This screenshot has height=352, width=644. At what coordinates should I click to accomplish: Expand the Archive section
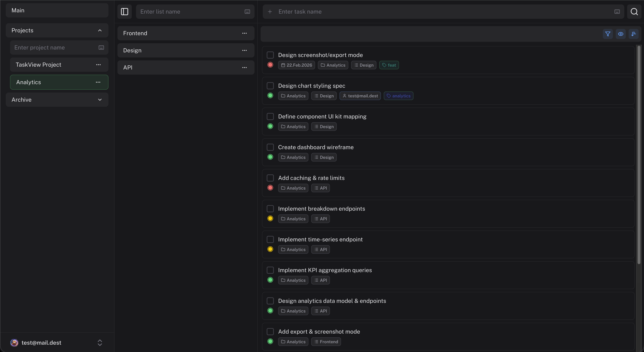100,100
